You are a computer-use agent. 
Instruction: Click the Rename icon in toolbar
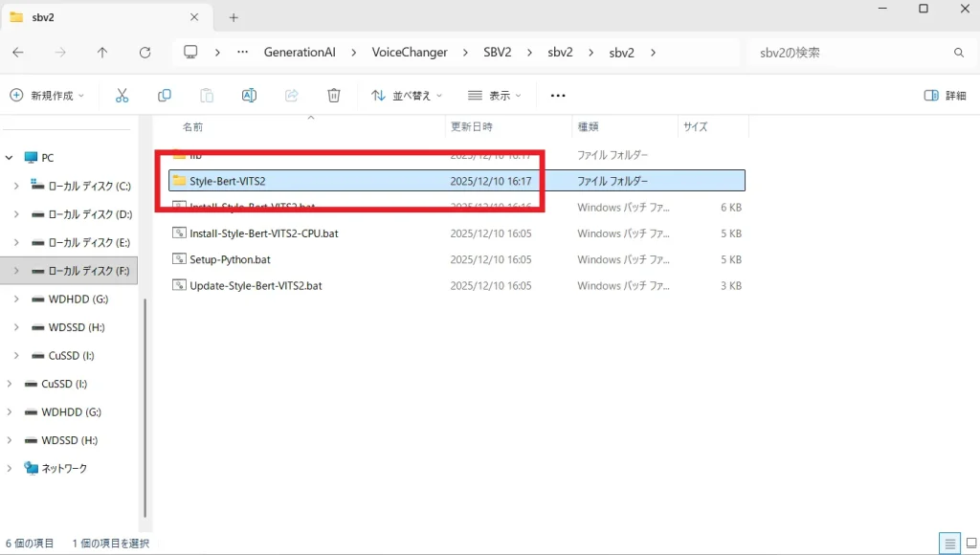[249, 96]
